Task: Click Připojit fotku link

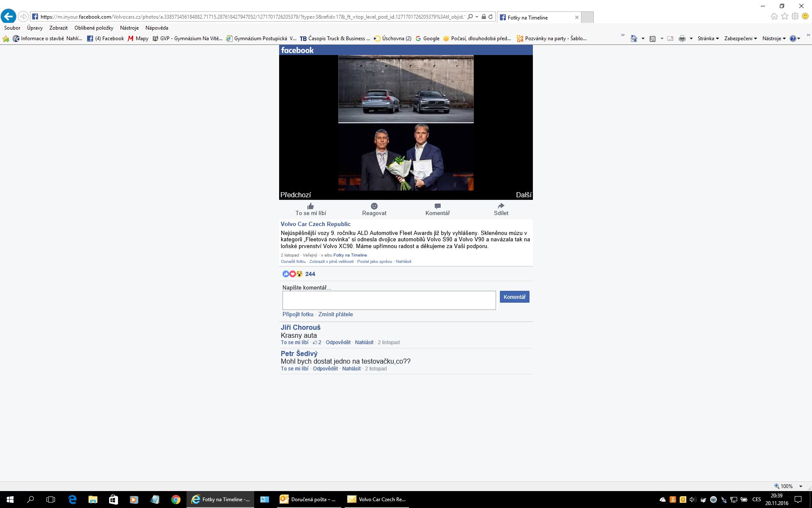Action: 298,314
